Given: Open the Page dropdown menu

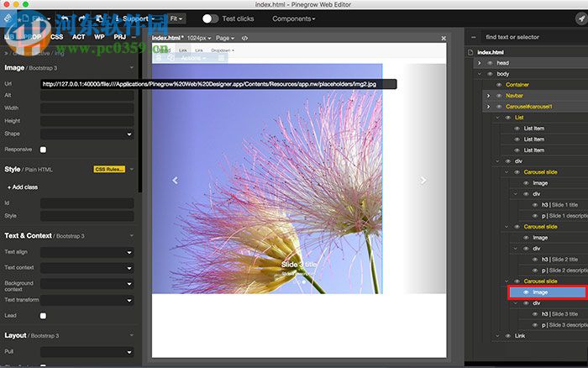Looking at the screenshot, I should pos(225,39).
